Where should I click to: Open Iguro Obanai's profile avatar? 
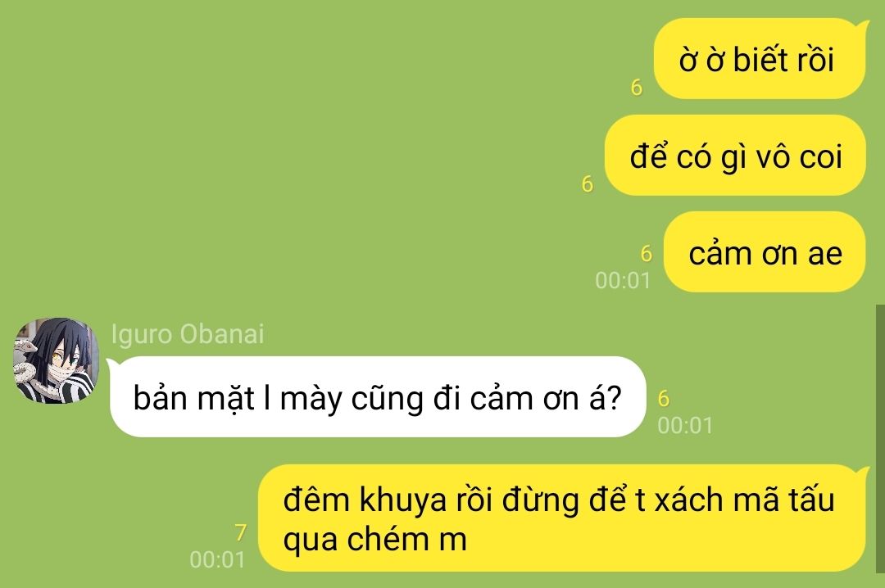tap(56, 360)
